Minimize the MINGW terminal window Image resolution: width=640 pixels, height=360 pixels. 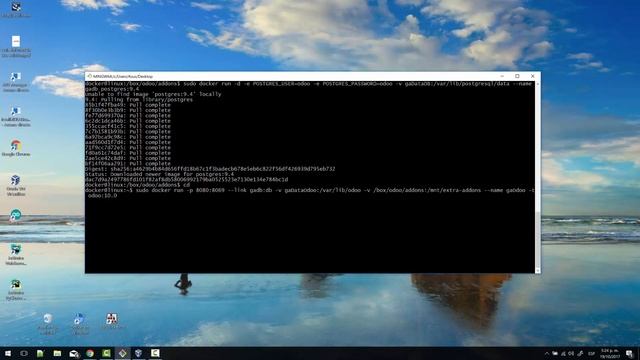click(502, 76)
